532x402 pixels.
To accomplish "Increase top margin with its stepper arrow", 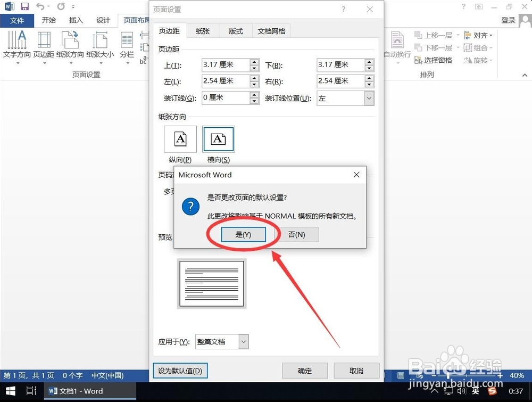I will (x=254, y=62).
